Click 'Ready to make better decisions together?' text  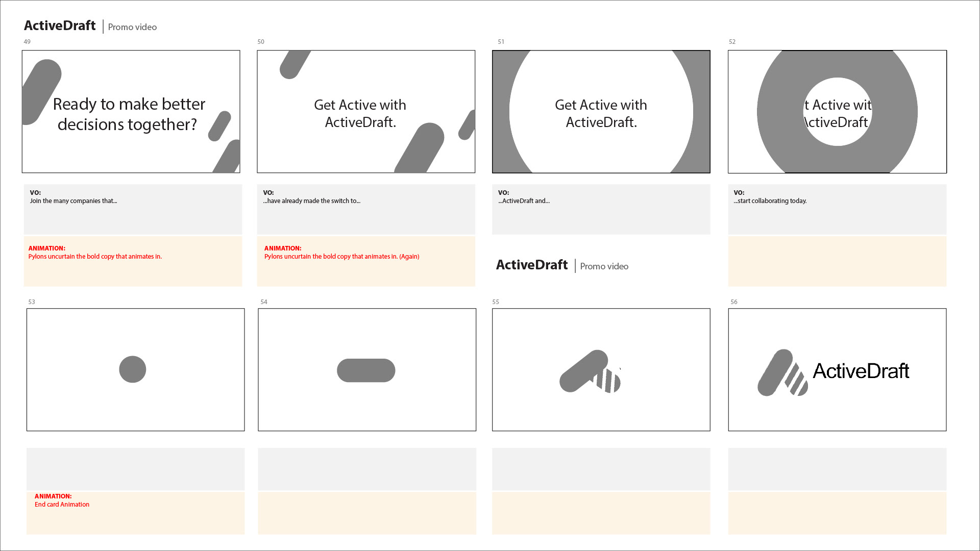(129, 114)
